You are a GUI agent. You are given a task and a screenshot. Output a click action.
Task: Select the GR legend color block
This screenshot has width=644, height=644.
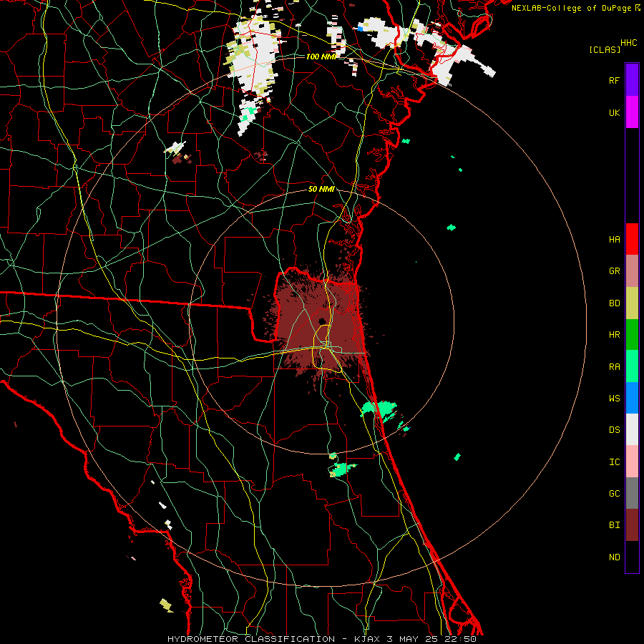tap(632, 271)
